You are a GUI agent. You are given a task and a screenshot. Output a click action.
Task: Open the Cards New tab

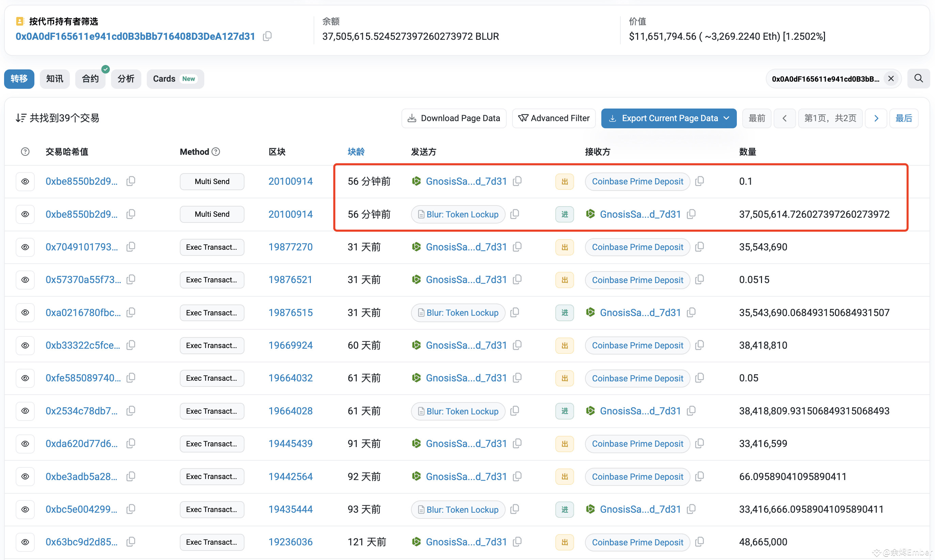tap(175, 79)
